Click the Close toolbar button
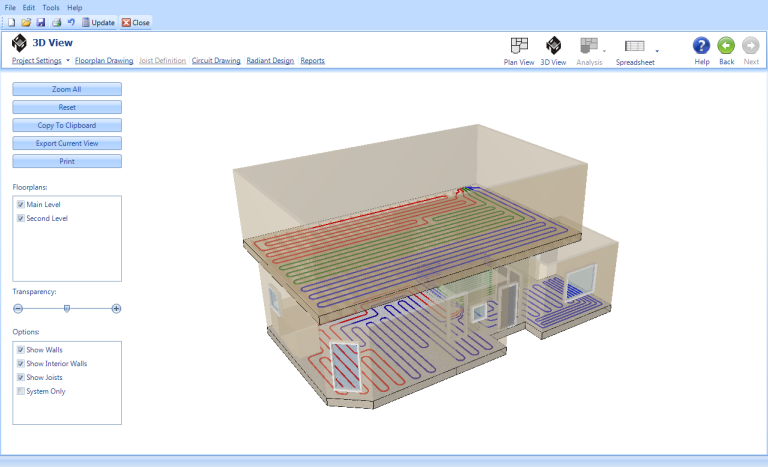 click(x=136, y=23)
